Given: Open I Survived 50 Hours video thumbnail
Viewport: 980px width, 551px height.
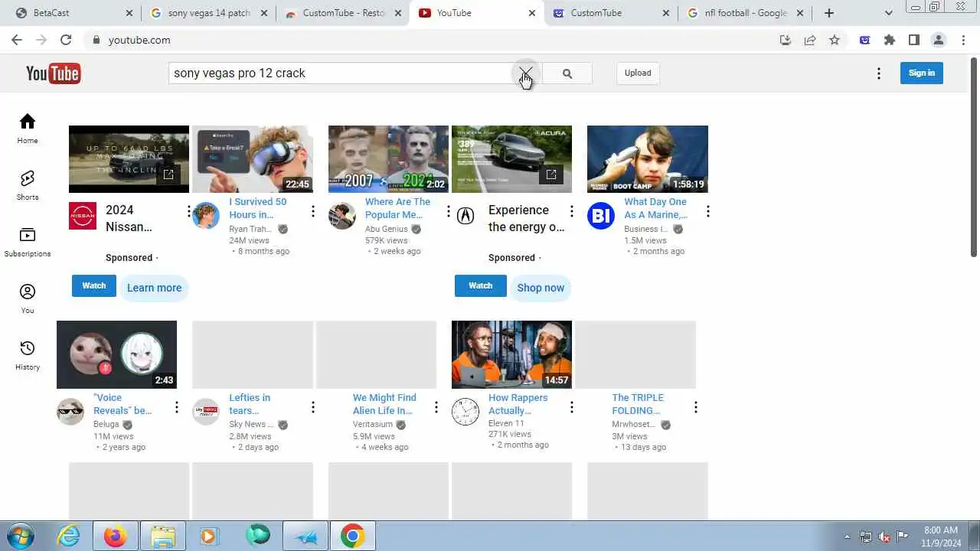Looking at the screenshot, I should [253, 159].
